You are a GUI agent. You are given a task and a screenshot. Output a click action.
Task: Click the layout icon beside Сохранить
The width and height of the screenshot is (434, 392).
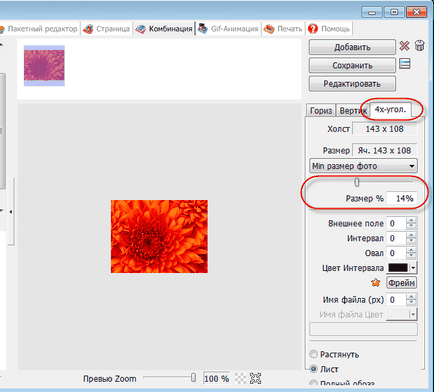point(405,64)
